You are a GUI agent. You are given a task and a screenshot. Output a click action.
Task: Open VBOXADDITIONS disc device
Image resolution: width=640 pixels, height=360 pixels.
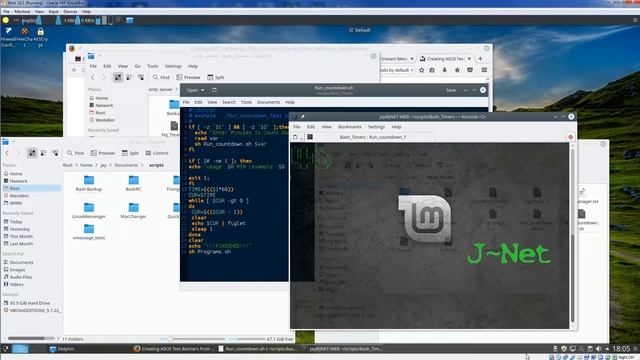pyautogui.click(x=31, y=311)
